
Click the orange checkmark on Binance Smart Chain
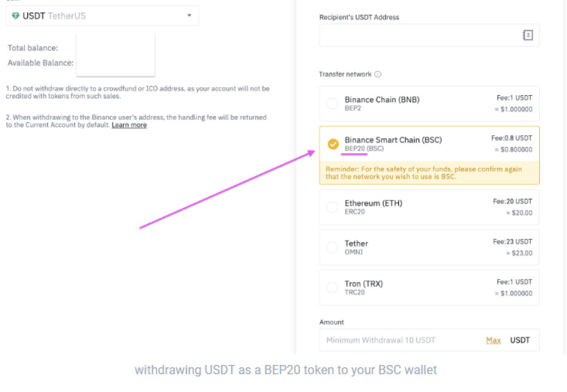[333, 144]
